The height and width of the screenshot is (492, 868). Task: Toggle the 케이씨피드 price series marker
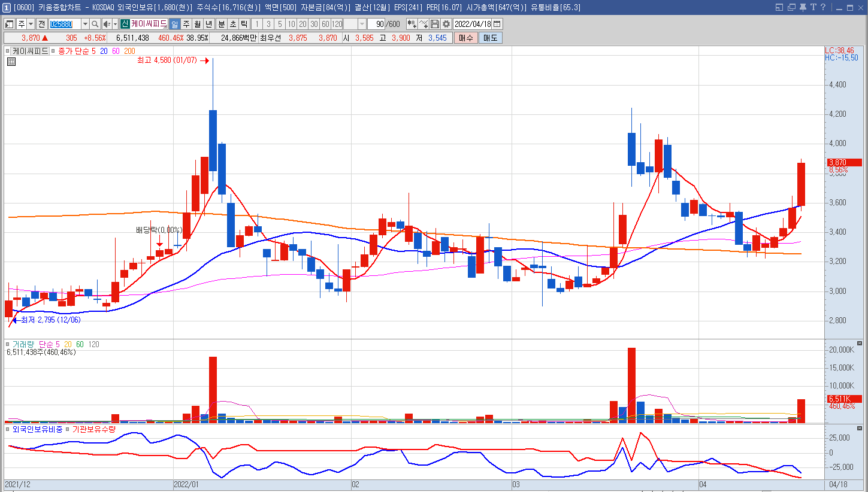[8, 51]
